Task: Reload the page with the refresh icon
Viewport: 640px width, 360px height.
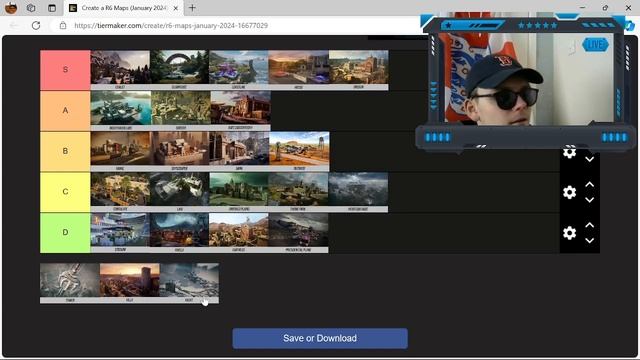Action: coord(36,25)
